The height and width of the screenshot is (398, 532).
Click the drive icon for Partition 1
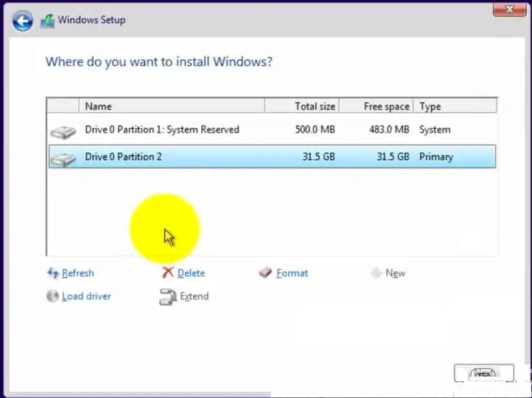tap(63, 132)
